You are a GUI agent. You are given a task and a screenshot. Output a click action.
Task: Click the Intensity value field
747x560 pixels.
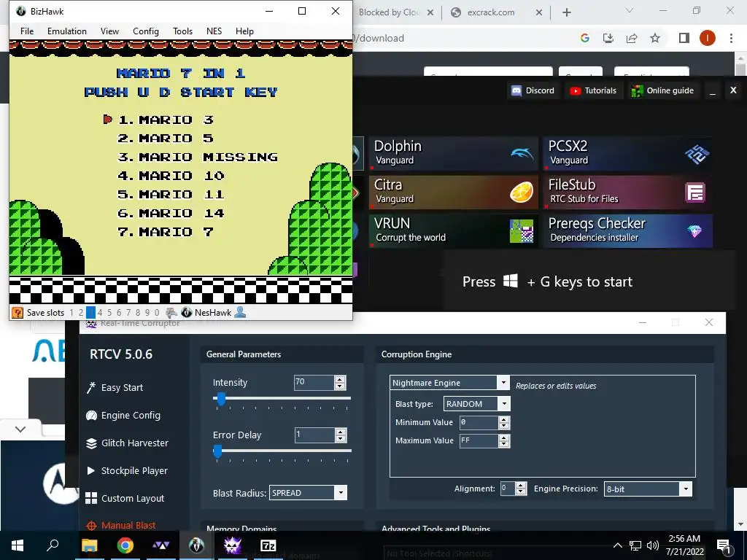coord(314,382)
